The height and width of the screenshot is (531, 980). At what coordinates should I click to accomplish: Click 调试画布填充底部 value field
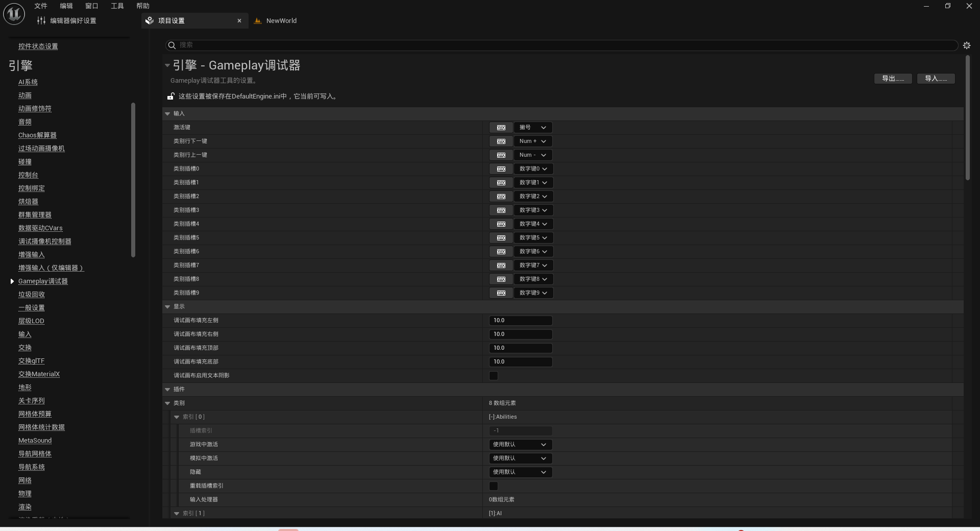click(521, 362)
